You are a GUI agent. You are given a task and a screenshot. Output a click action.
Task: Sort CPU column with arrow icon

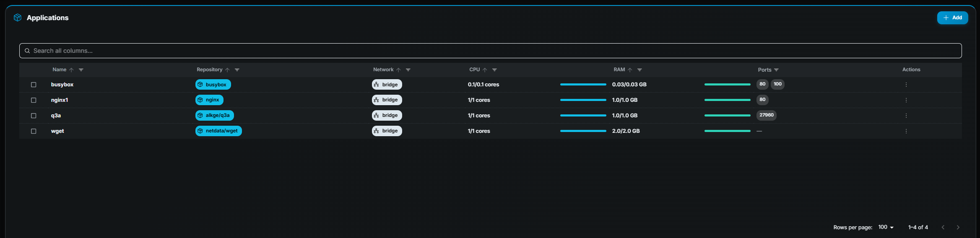click(x=485, y=70)
